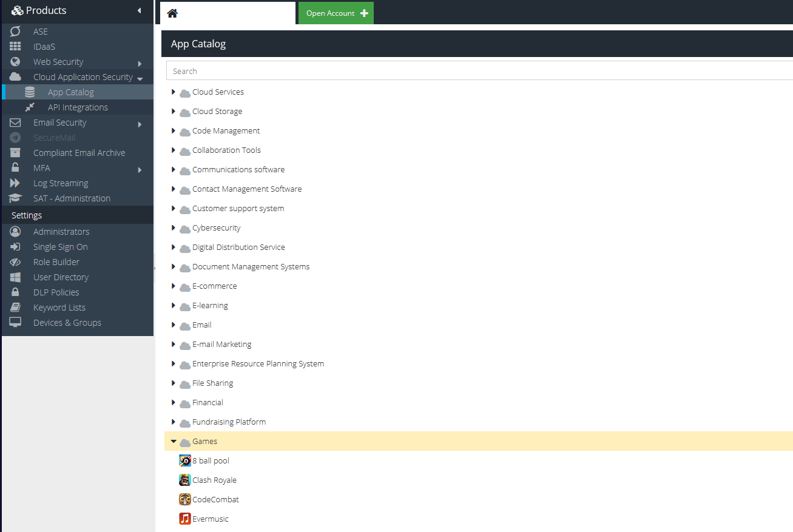
Task: Click the Clash Royale app icon
Action: 185,480
